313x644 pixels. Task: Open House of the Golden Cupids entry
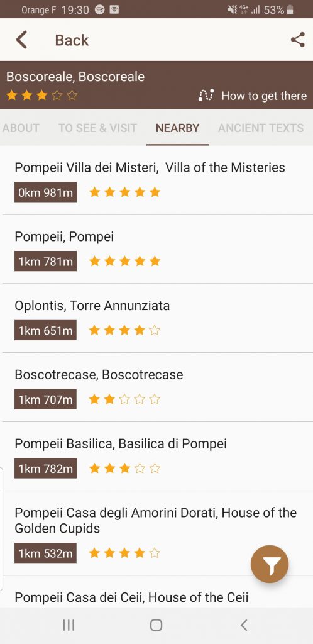pos(156,533)
